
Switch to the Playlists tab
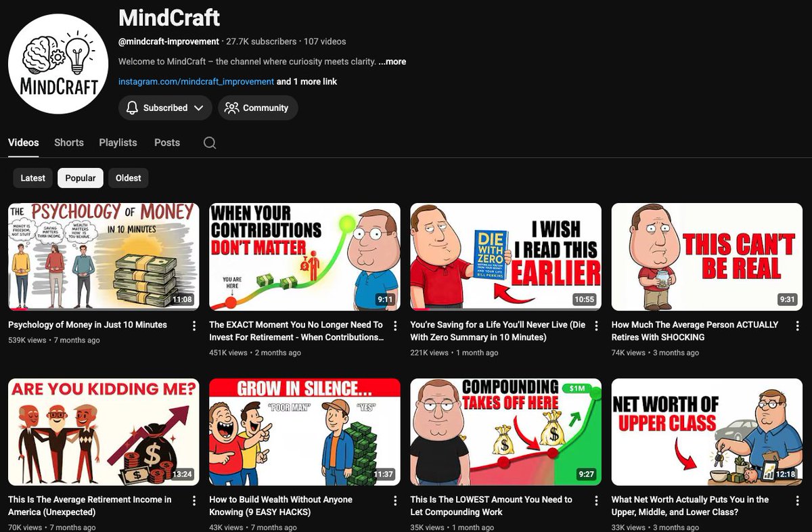[118, 143]
